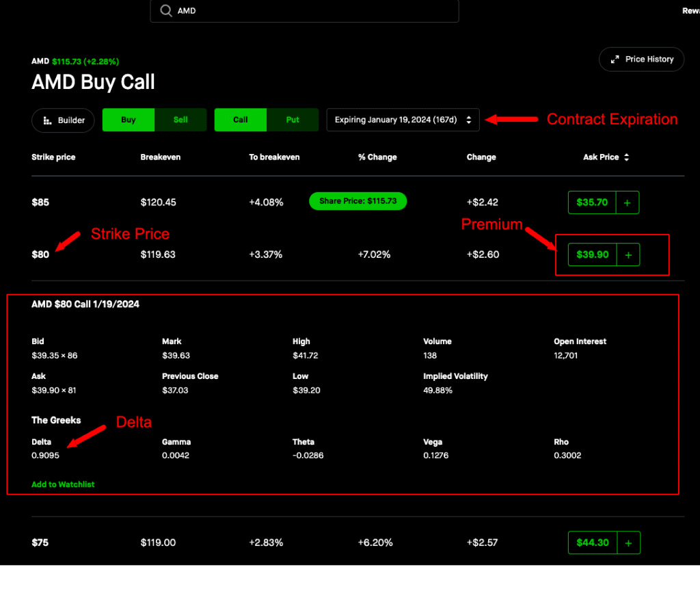Click the $119.00 breakeven value
Viewport: 700px width, 591px height.
158,542
